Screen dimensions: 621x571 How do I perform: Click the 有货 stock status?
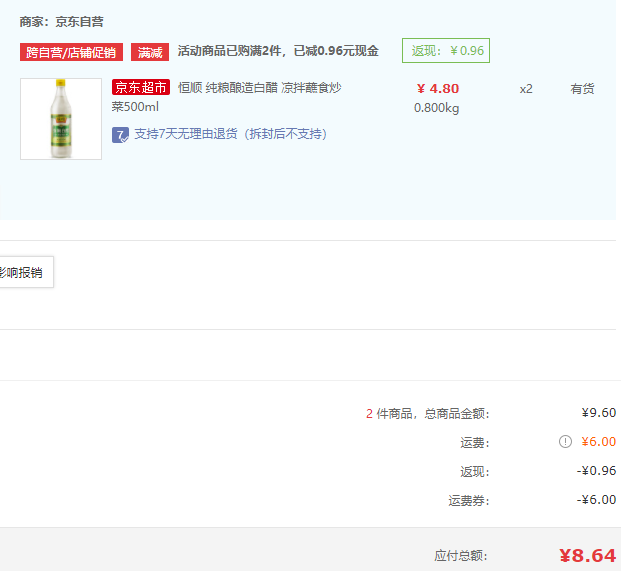[582, 89]
